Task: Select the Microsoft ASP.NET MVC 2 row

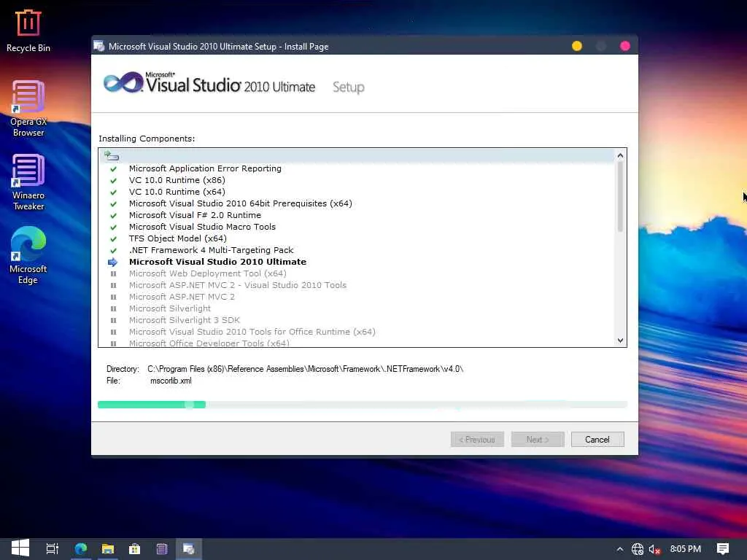Action: pyautogui.click(x=182, y=297)
